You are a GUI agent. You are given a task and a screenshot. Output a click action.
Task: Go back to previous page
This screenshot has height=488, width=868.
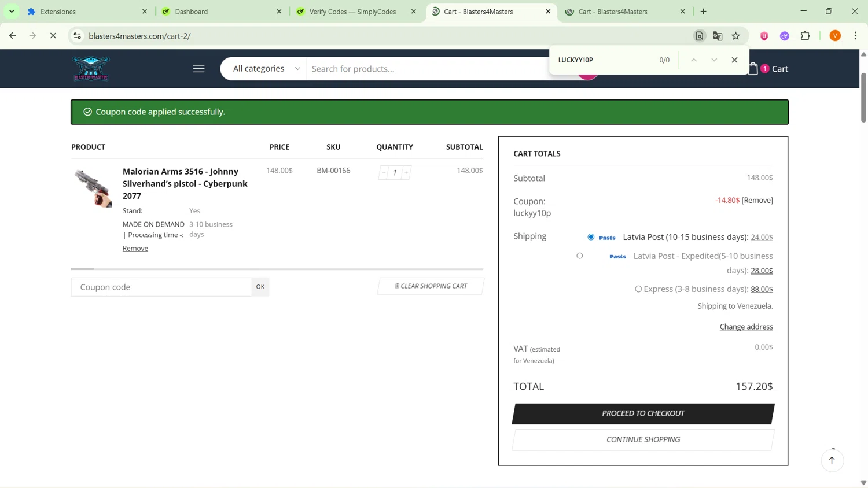(x=12, y=36)
